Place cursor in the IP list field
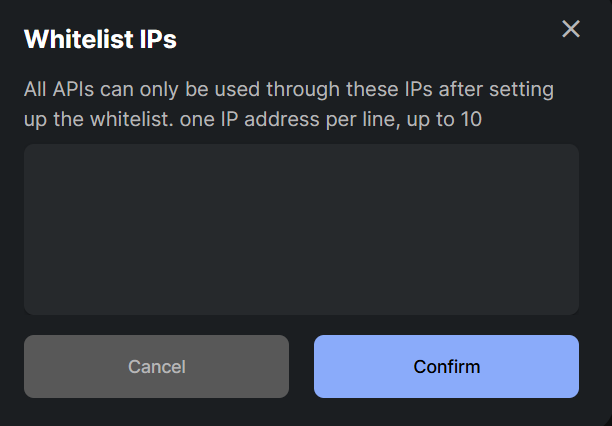Image resolution: width=612 pixels, height=426 pixels. (301, 229)
